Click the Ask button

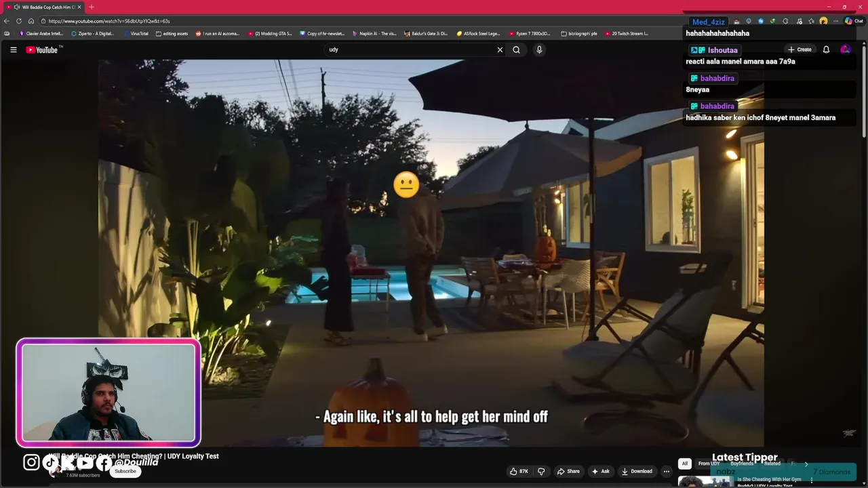point(600,471)
